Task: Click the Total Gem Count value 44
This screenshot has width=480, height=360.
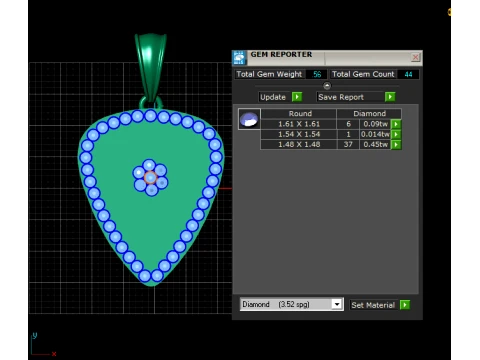Action: coord(408,74)
